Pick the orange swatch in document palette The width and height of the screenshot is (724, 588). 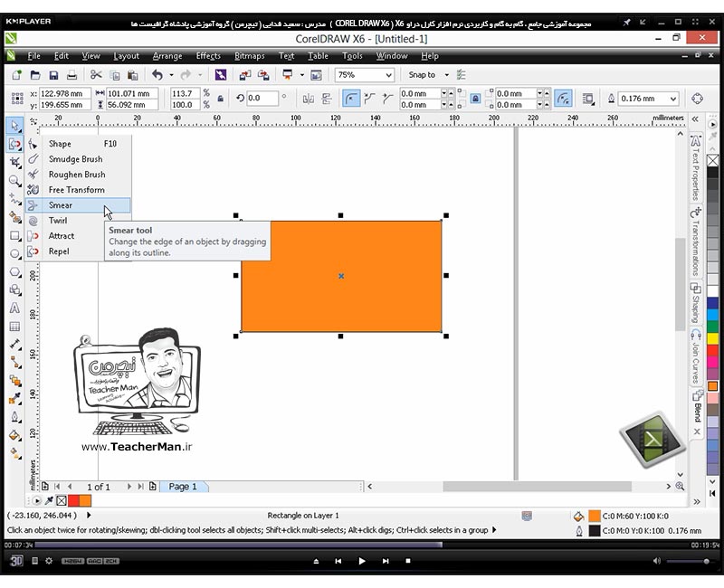(85, 500)
